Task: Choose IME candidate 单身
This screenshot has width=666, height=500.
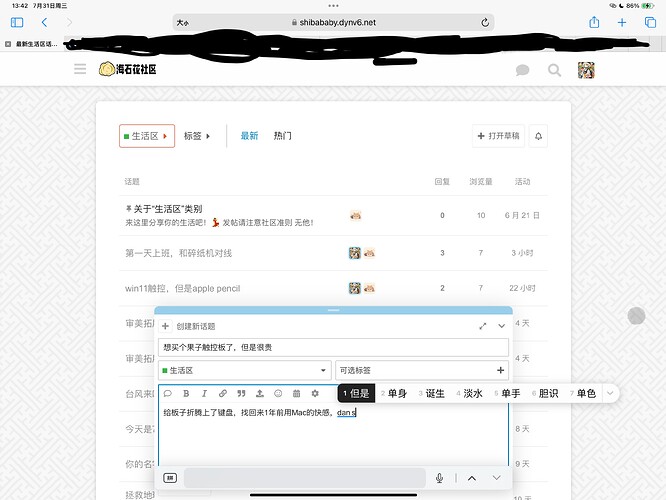Action: coord(394,393)
